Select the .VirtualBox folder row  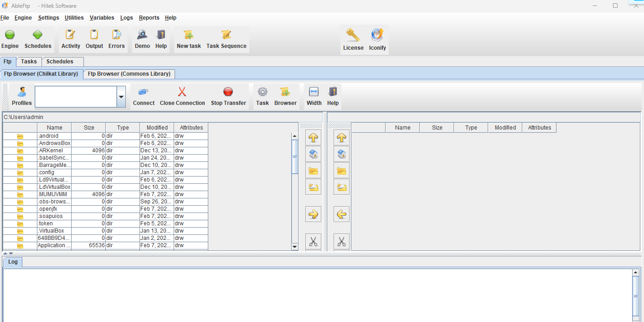pyautogui.click(x=105, y=231)
